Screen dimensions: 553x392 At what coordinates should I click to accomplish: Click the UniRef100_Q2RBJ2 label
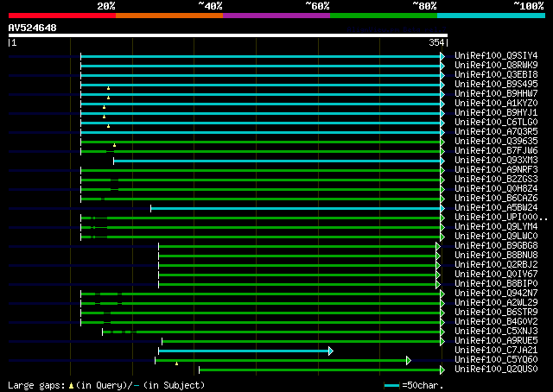[496, 265]
